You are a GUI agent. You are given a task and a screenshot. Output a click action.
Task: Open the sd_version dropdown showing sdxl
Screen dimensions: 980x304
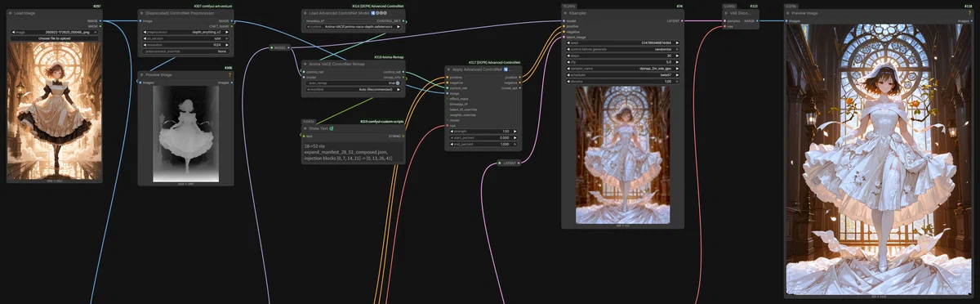185,38
